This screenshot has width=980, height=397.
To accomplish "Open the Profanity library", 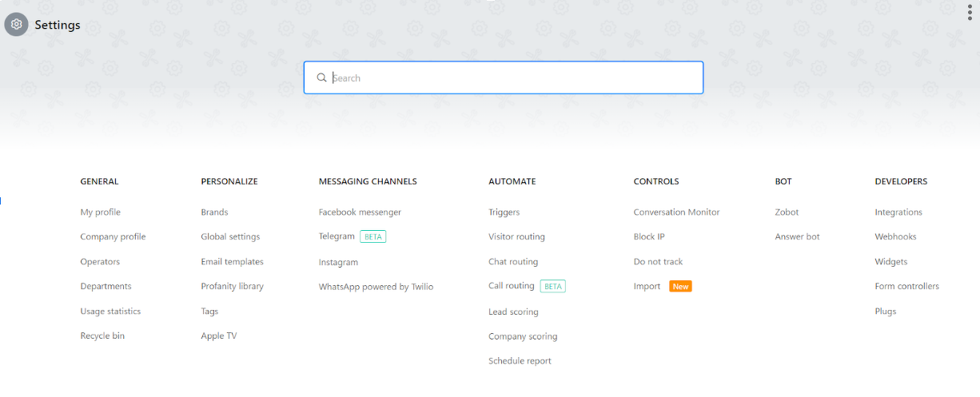I will [232, 286].
